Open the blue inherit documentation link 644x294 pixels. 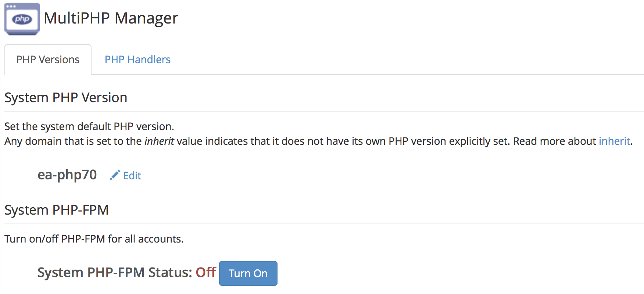pyautogui.click(x=615, y=141)
